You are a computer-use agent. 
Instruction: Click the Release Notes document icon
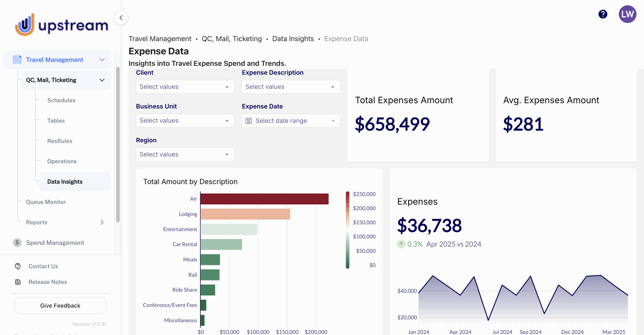[18, 282]
